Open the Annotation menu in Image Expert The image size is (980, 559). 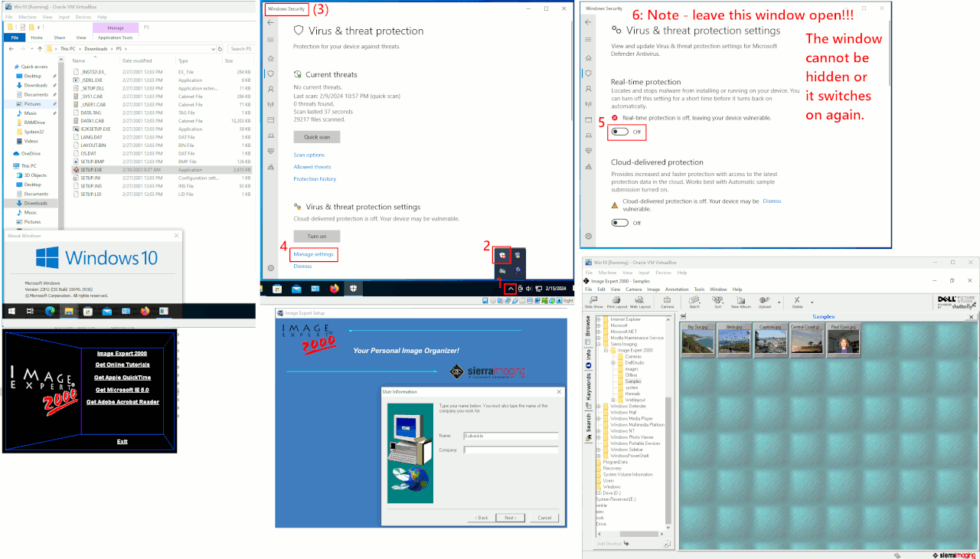677,289
